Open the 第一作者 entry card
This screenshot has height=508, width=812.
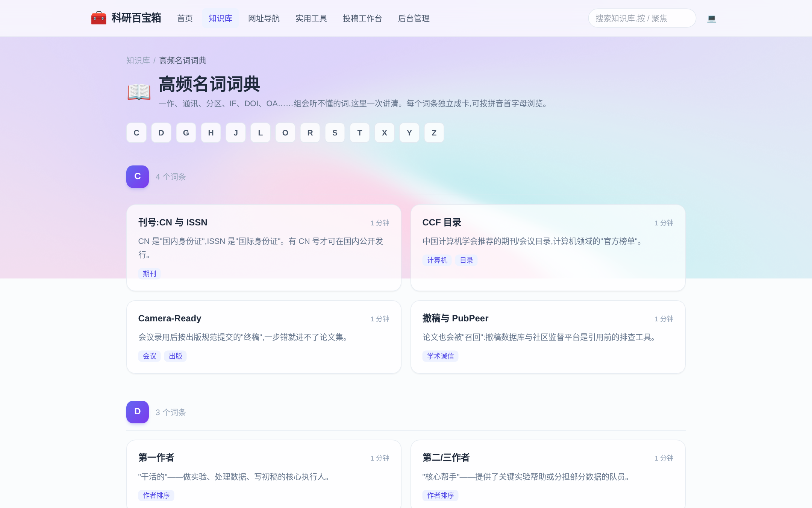[264, 474]
